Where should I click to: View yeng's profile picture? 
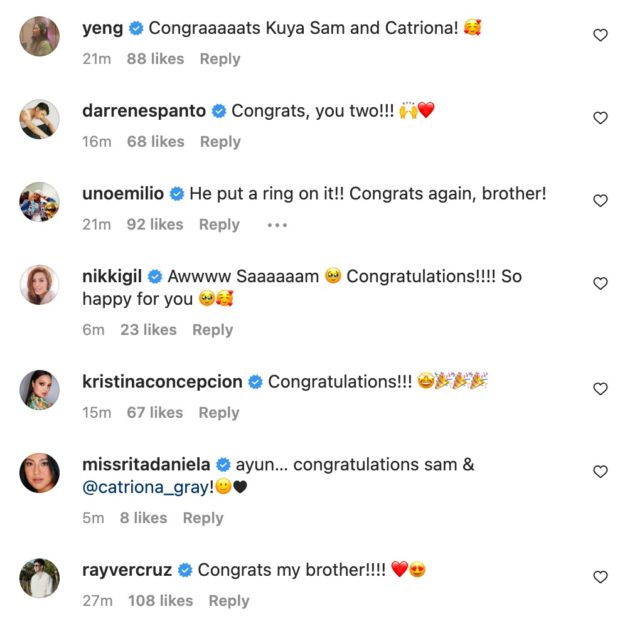coord(40,37)
